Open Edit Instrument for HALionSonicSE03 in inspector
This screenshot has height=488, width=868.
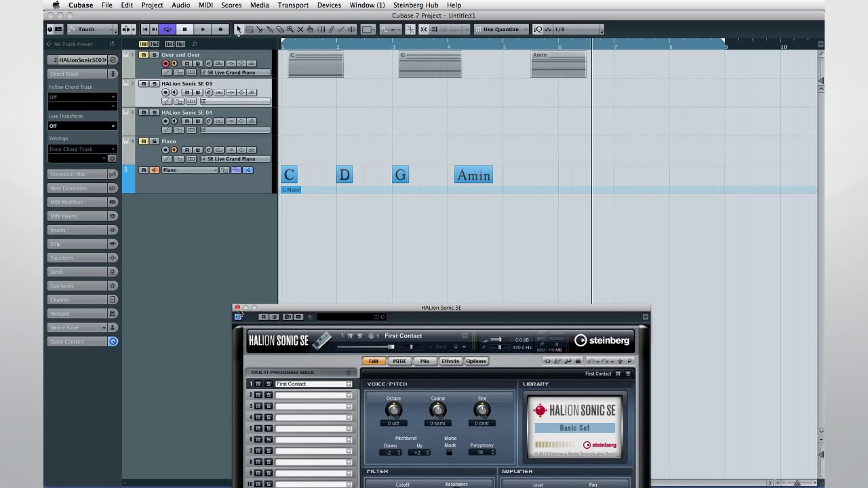click(113, 60)
